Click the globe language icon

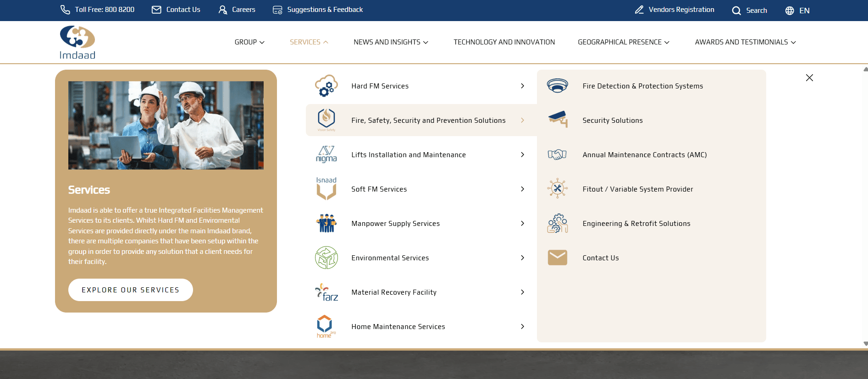pyautogui.click(x=790, y=11)
